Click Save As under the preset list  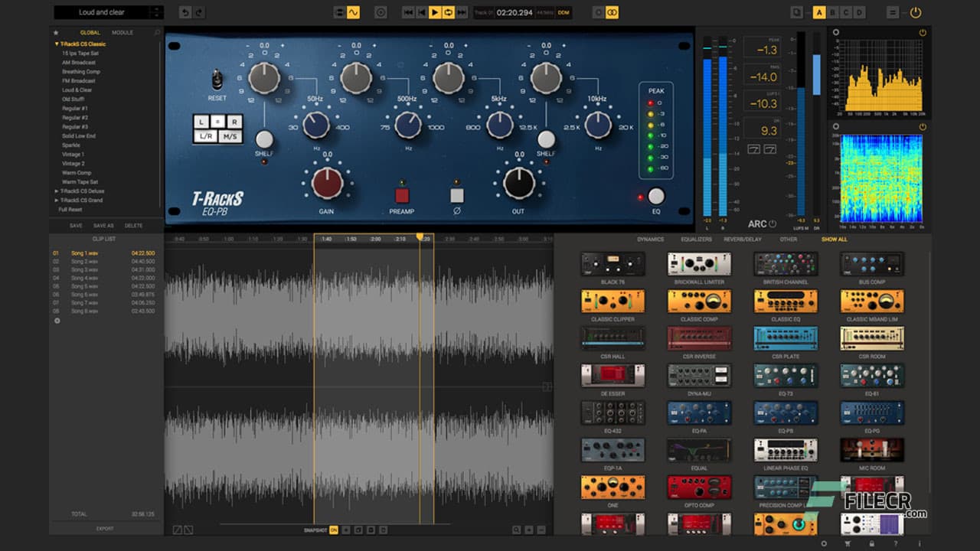[104, 226]
